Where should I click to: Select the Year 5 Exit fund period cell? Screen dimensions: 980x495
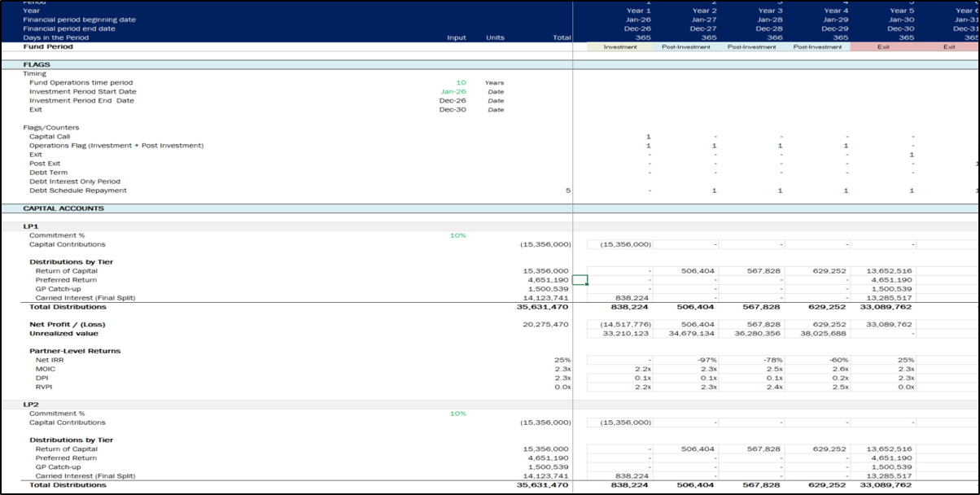point(883,47)
